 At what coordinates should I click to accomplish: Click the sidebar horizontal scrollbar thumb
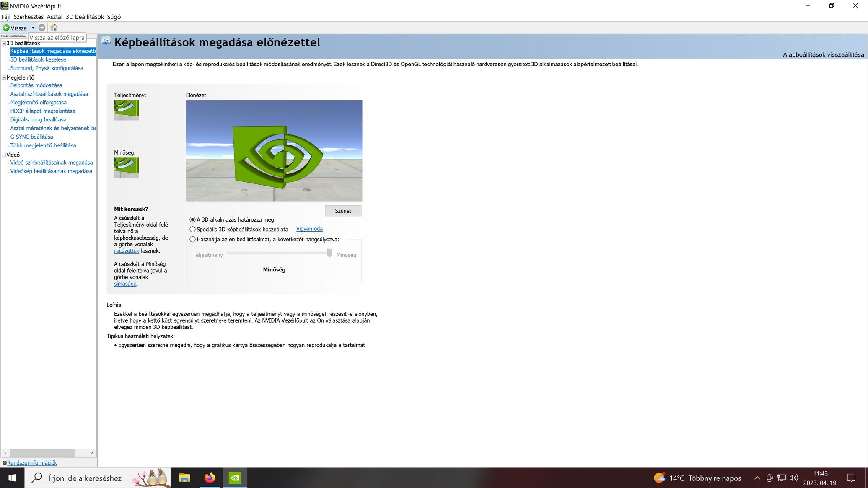point(42,453)
